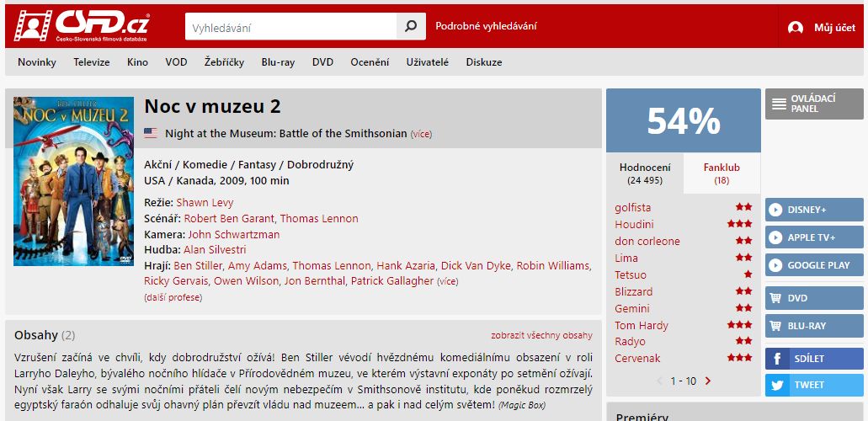Open Amy Adams' actor page

point(258,265)
